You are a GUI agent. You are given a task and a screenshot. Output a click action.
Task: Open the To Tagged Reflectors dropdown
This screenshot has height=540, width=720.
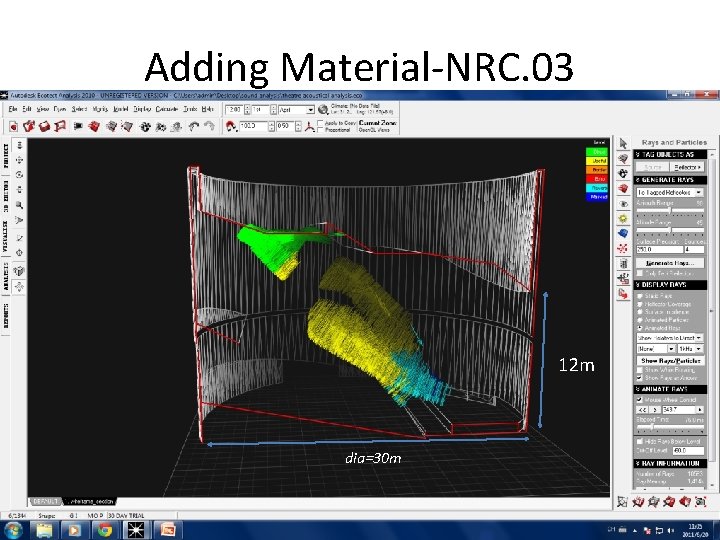(x=669, y=192)
